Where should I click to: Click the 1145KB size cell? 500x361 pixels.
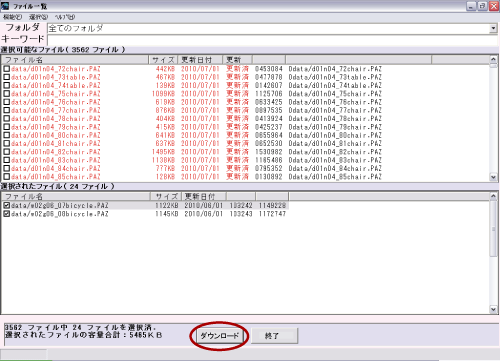click(x=167, y=214)
